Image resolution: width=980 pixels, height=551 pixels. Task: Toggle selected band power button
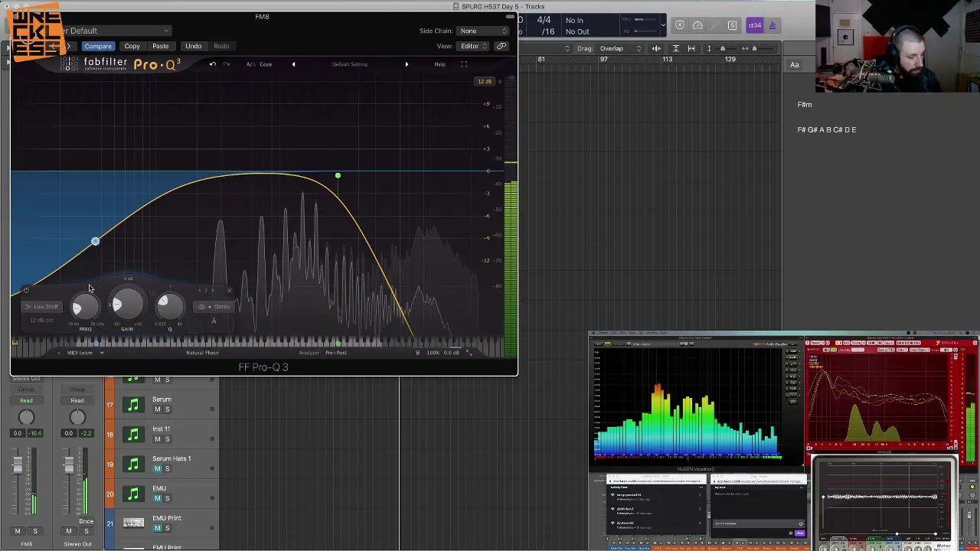(26, 290)
